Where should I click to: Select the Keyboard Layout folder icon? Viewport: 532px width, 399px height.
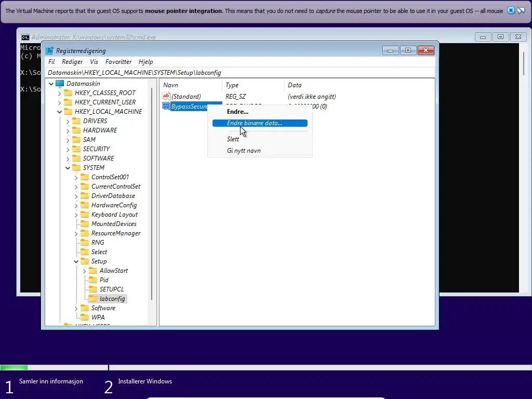(85, 215)
